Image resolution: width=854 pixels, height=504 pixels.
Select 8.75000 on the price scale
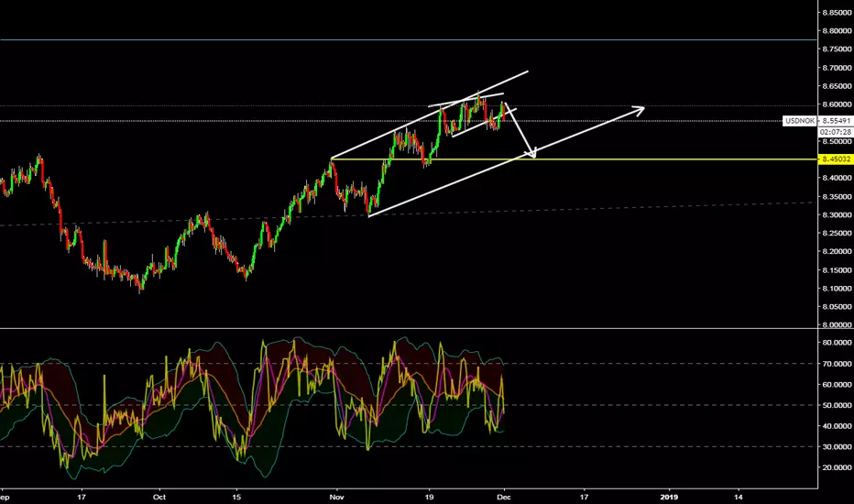point(838,49)
